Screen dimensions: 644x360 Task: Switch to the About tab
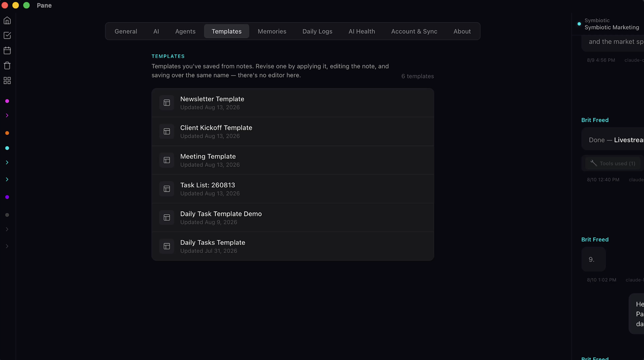(x=462, y=31)
